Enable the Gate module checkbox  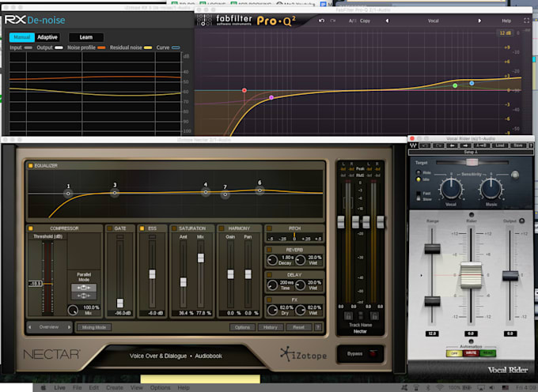point(109,228)
